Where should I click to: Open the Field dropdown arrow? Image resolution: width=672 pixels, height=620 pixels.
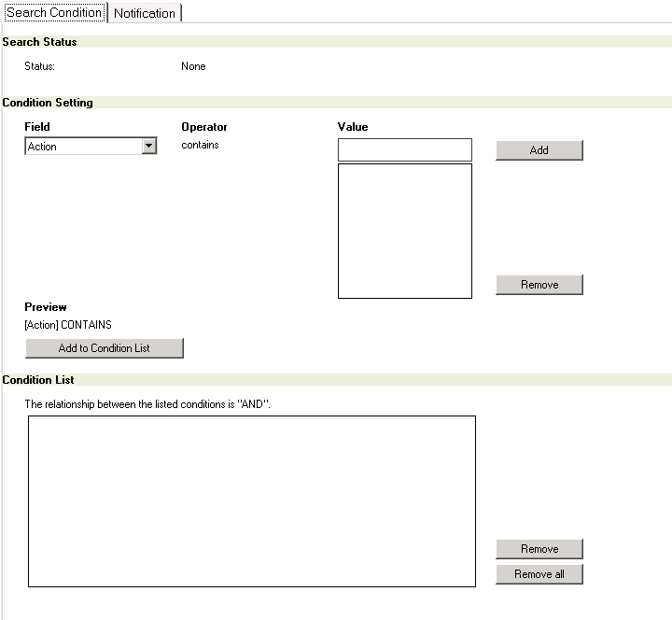pyautogui.click(x=147, y=147)
